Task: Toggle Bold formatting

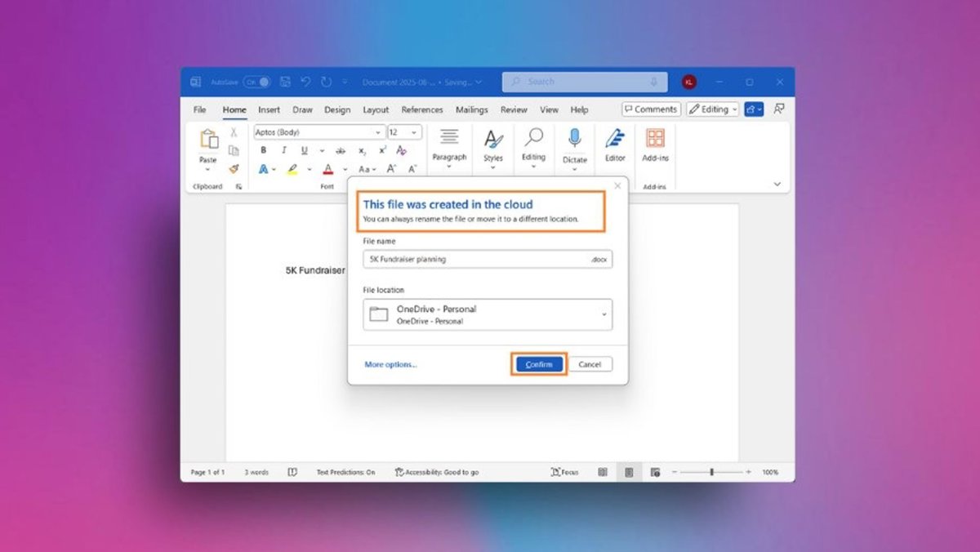Action: pyautogui.click(x=263, y=151)
